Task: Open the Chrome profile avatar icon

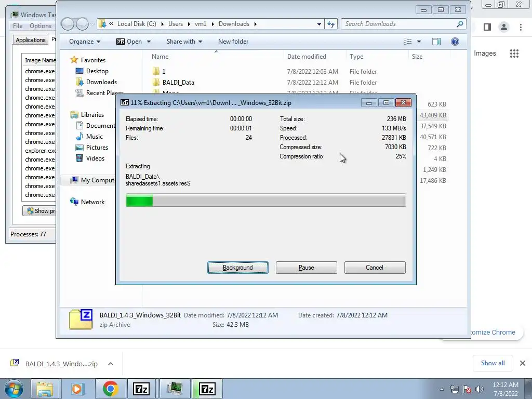Action: [504, 27]
